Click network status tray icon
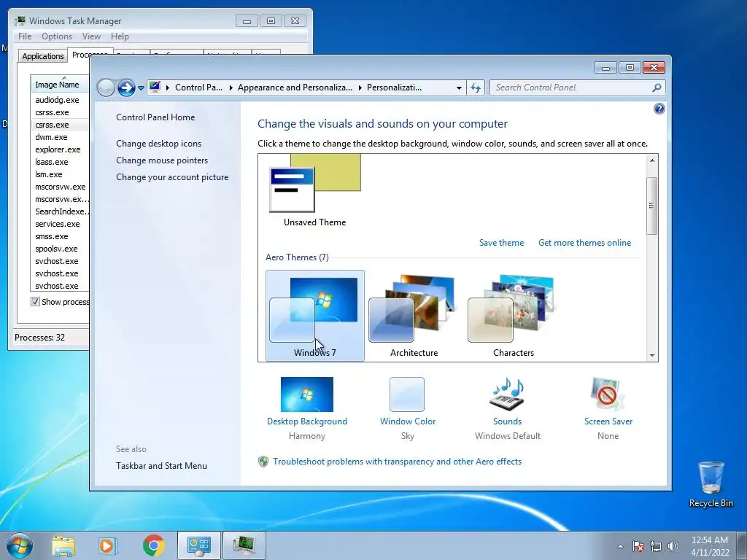 (x=656, y=546)
